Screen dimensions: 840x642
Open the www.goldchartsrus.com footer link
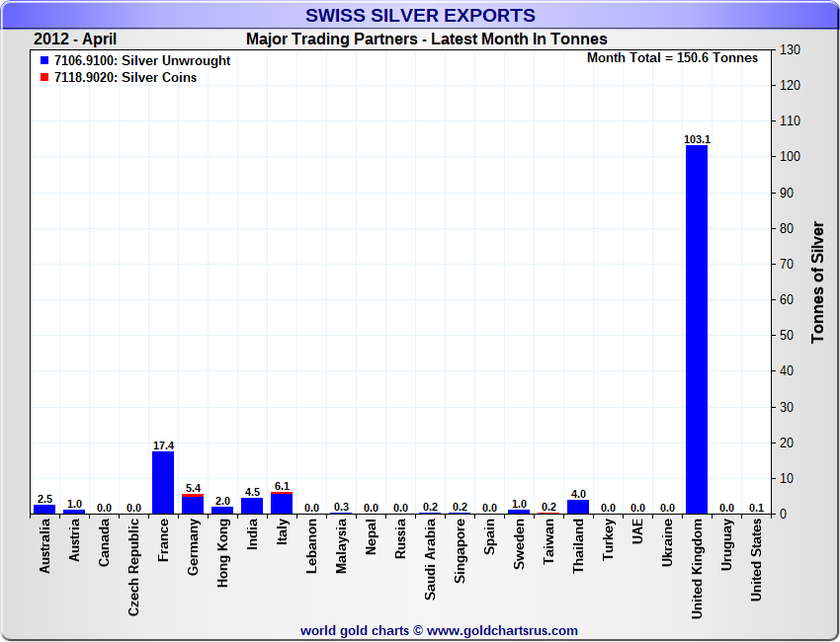pyautogui.click(x=503, y=630)
